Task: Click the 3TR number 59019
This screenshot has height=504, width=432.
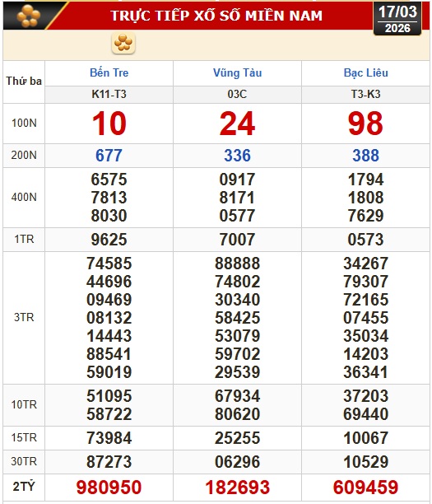Action: (109, 372)
